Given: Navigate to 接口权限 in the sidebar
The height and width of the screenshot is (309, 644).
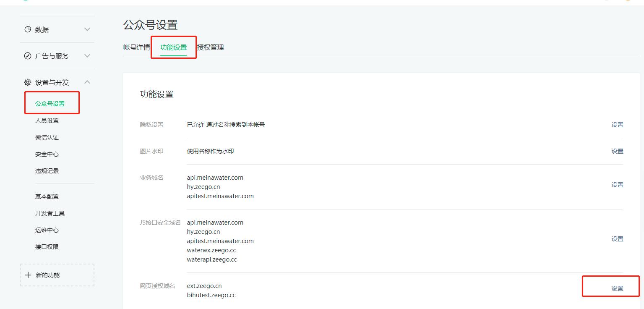Looking at the screenshot, I should pos(47,247).
